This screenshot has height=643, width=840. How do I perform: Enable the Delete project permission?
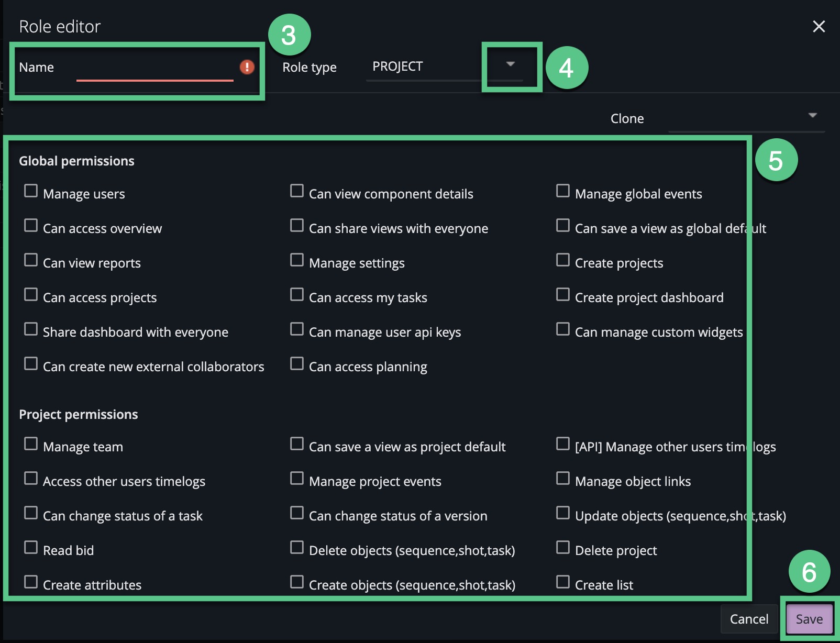563,547
